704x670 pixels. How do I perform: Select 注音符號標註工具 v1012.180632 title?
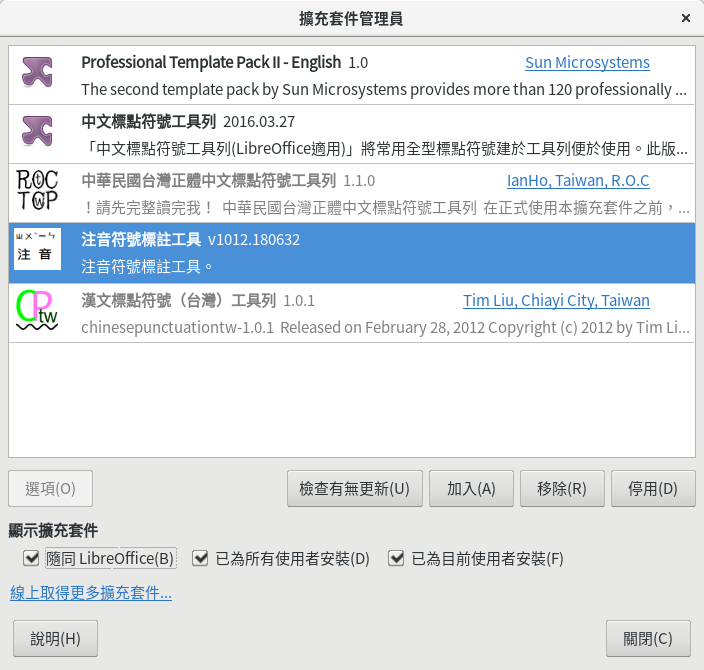click(190, 239)
